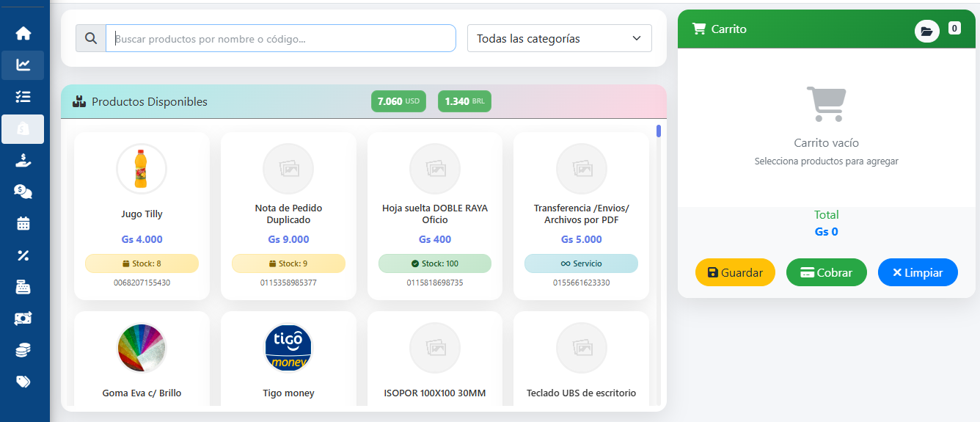
Task: Click the cart item count badge
Action: 954,29
